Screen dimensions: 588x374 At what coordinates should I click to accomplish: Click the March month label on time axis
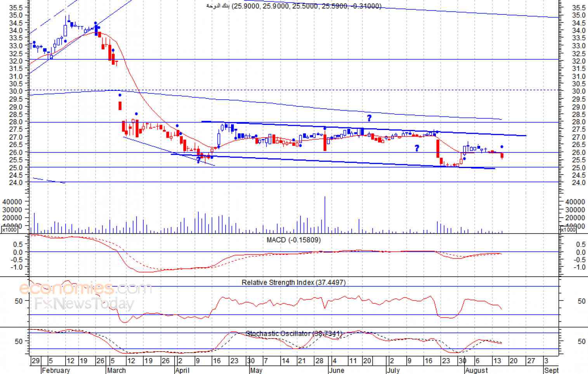116,370
